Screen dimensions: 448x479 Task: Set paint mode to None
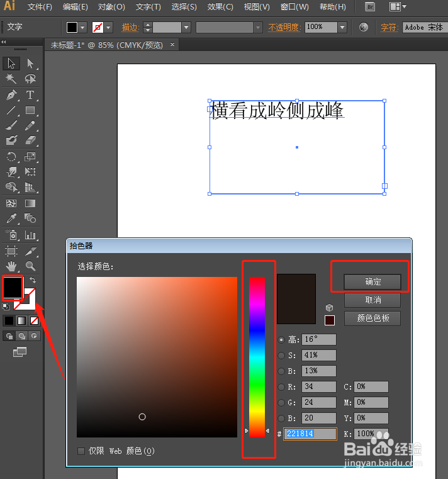[x=34, y=320]
